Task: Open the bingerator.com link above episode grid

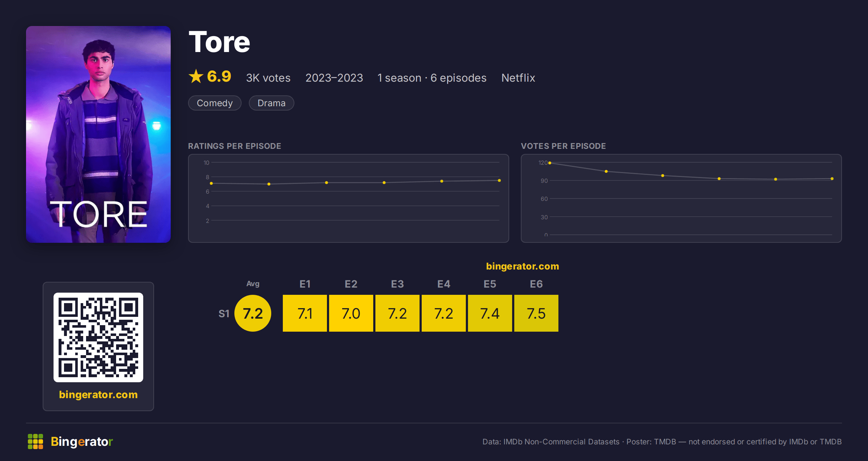Action: (523, 266)
